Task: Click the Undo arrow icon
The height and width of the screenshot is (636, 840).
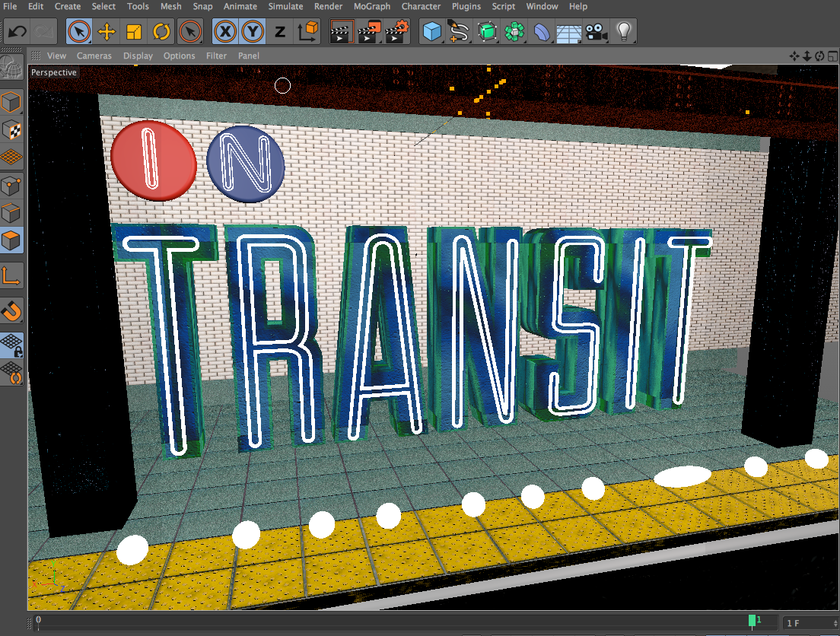Action: [17, 32]
